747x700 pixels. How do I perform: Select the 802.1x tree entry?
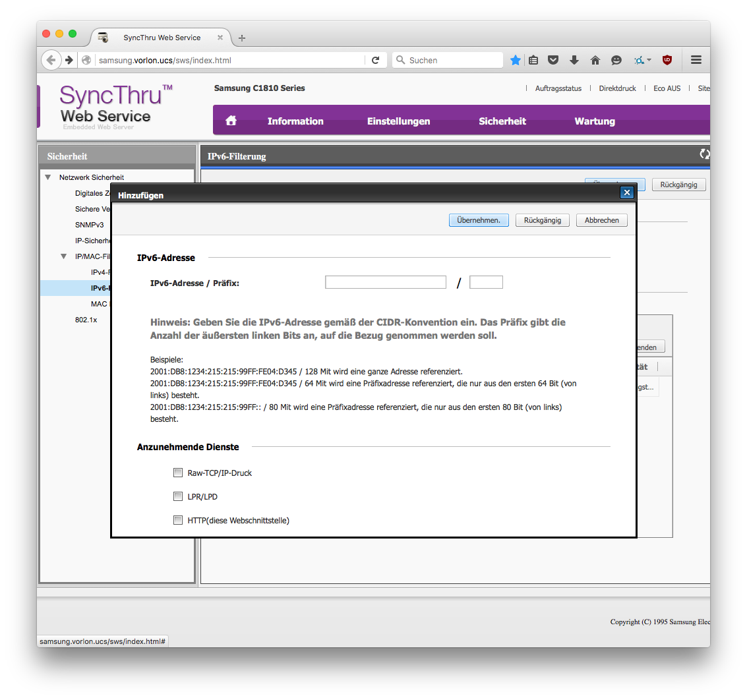coord(86,320)
